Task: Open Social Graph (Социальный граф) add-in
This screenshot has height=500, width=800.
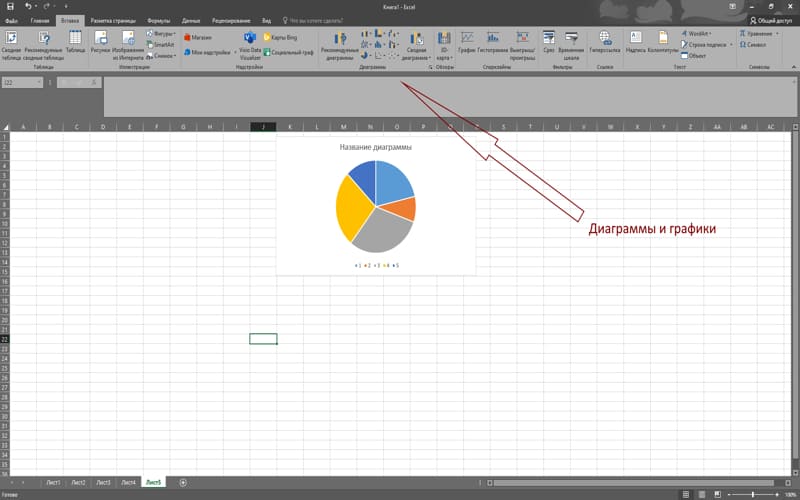Action: 289,52
